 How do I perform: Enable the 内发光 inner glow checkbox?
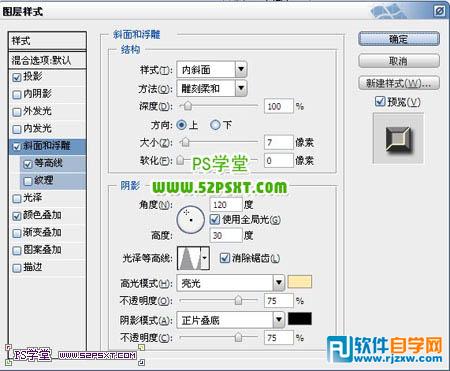pyautogui.click(x=17, y=129)
